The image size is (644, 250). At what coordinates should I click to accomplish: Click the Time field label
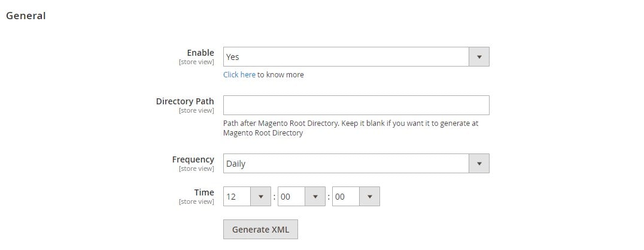(x=204, y=192)
